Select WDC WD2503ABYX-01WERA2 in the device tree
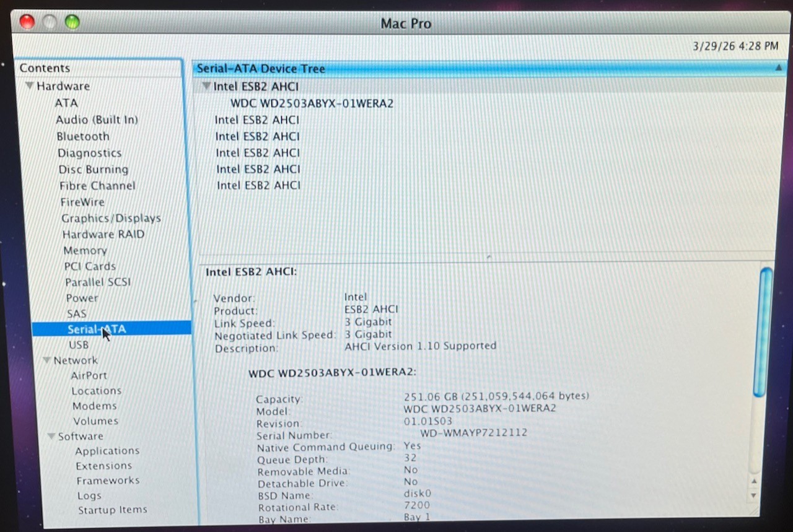793x532 pixels. [x=312, y=103]
